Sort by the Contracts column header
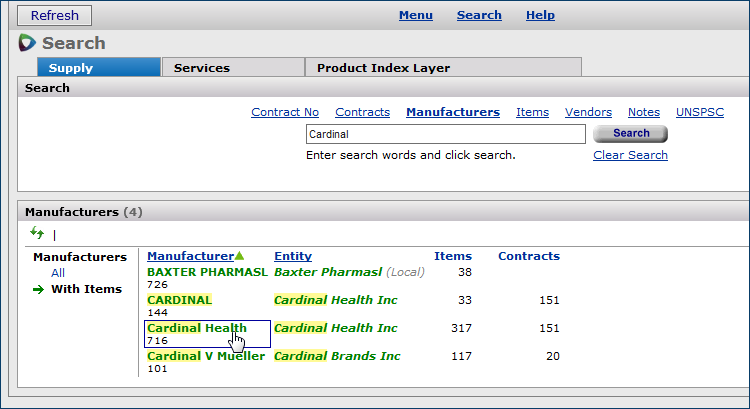Image resolution: width=750 pixels, height=409 pixels. (529, 256)
